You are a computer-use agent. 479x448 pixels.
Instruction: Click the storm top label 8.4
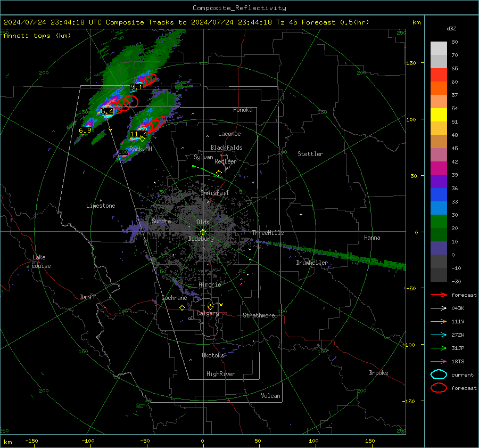107,111
